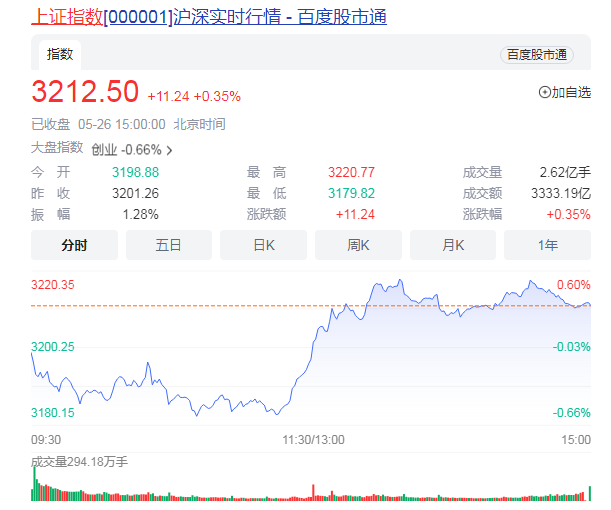Viewport: 611px width, 510px height.
Task: Click the 11:30/13:00 time axis marker
Action: click(311, 439)
